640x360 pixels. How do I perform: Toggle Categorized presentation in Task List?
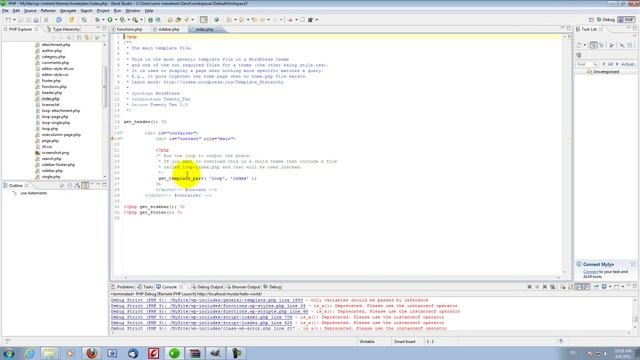coord(593,45)
